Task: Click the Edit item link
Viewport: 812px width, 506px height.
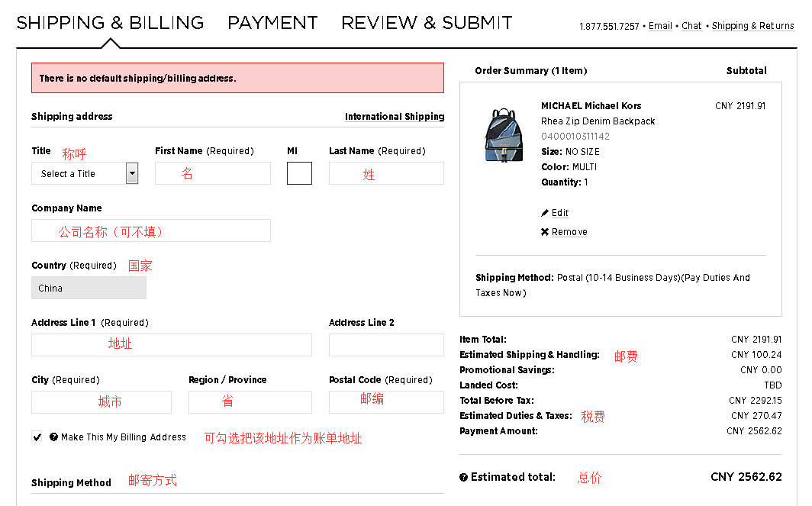Action: coord(560,213)
